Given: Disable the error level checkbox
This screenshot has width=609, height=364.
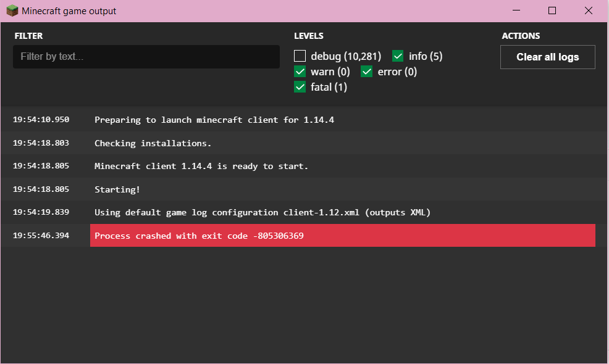Looking at the screenshot, I should [367, 72].
